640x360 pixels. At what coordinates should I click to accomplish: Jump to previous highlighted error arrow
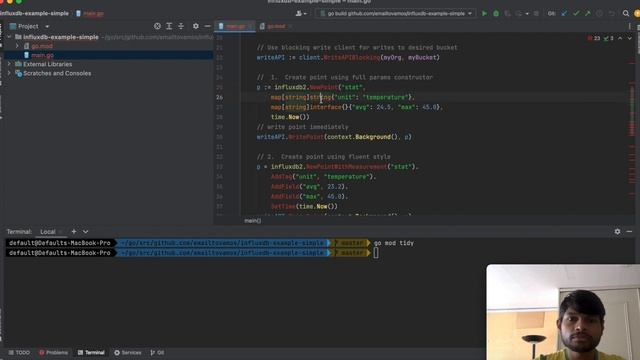click(620, 38)
